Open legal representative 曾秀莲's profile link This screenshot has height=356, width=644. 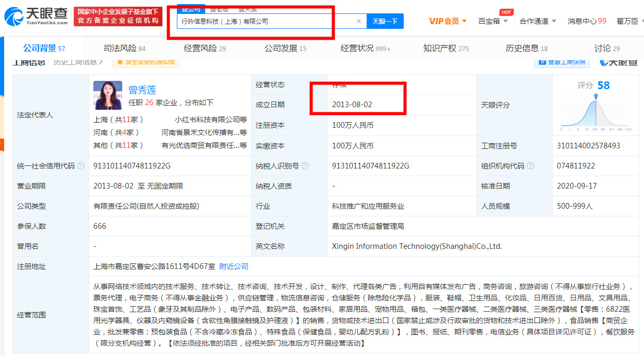point(142,90)
